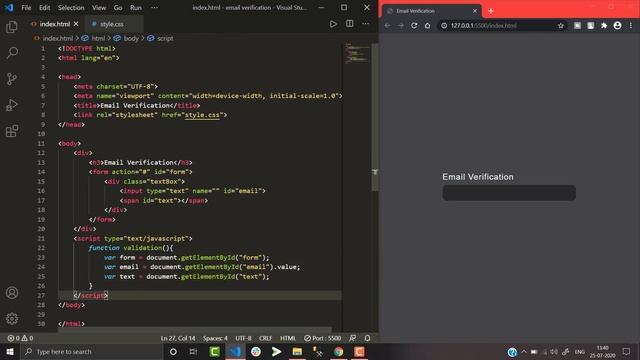The height and width of the screenshot is (360, 640).
Task: Open the Windows Action Center
Action: 627,351
